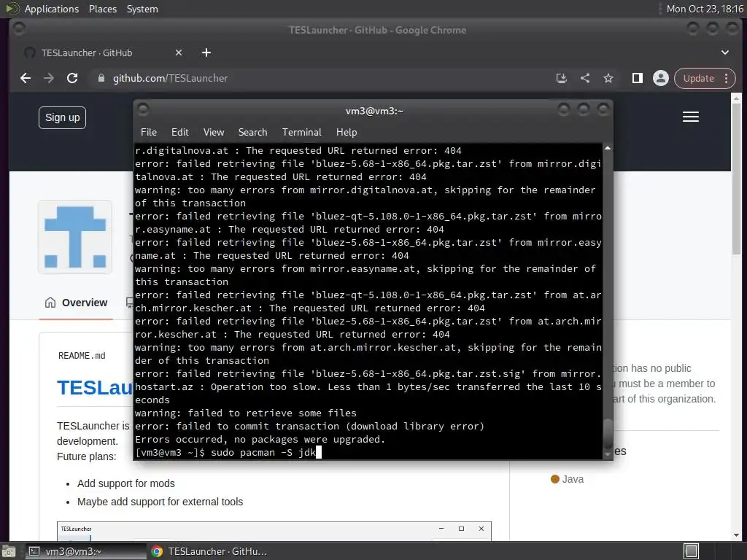Open the terminal Edit menu
The width and height of the screenshot is (747, 560).
(180, 133)
